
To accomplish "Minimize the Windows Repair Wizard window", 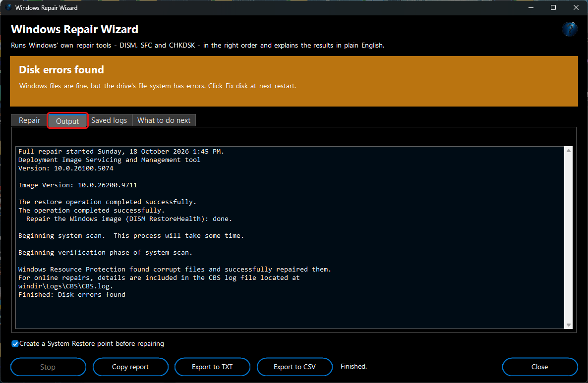I will pyautogui.click(x=530, y=7).
